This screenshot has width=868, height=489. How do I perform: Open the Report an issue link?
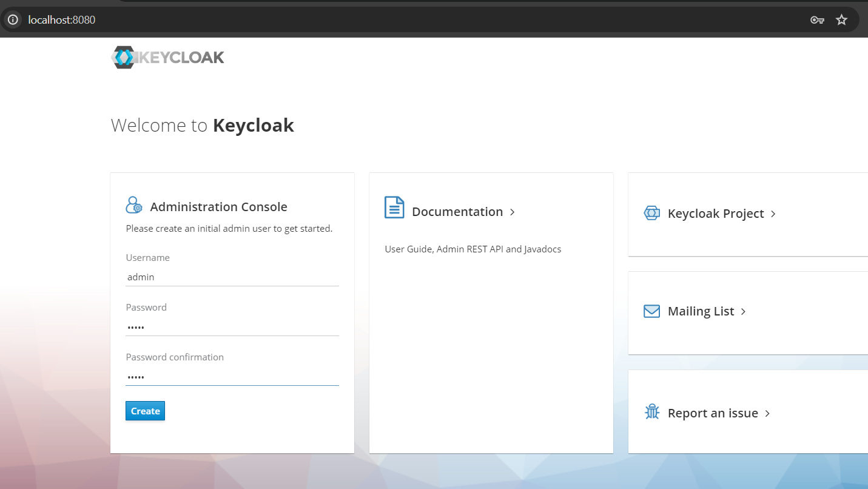(713, 413)
